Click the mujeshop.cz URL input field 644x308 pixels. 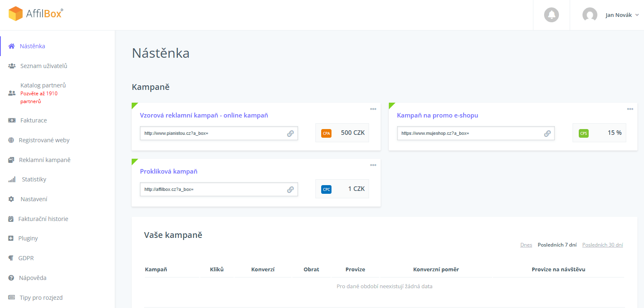point(476,134)
